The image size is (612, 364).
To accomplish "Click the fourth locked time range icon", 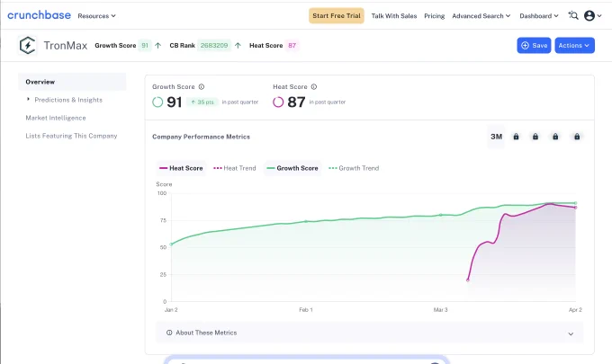I will [577, 137].
